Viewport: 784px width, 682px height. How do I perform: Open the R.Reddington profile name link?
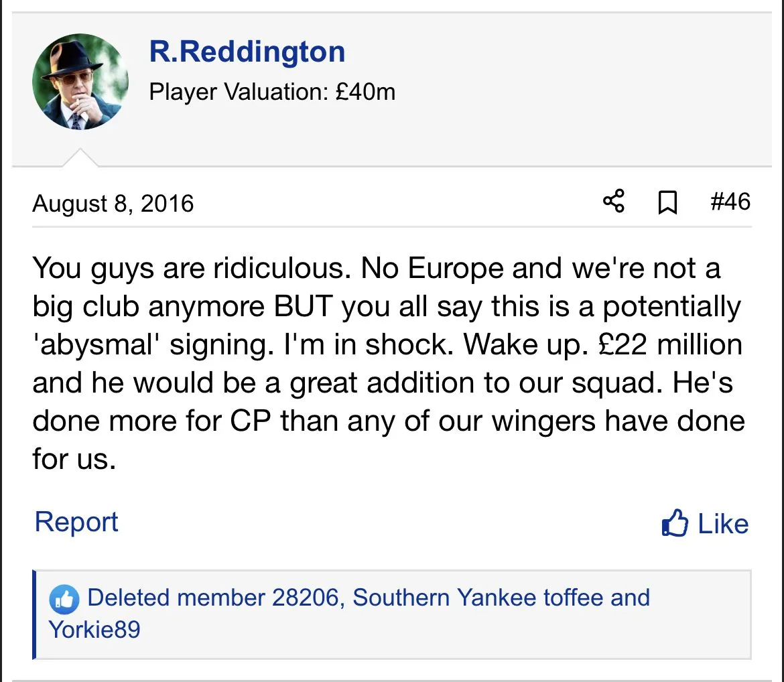point(247,52)
